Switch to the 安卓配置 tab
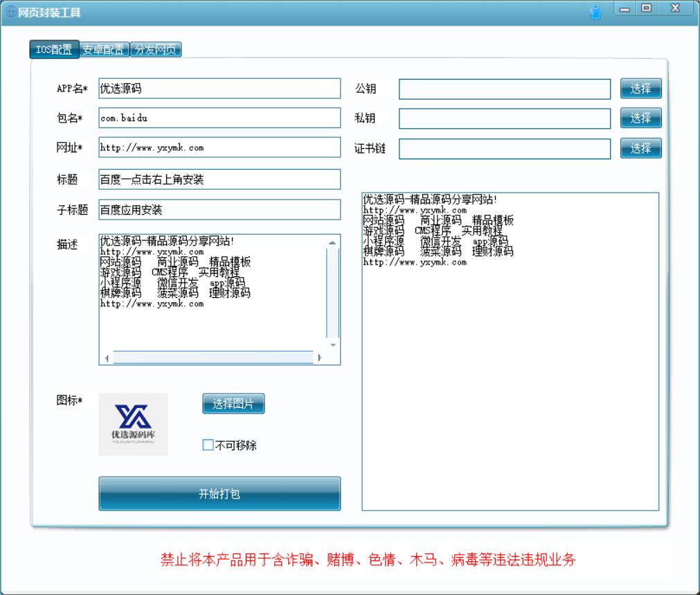Screen dimensions: 700x595 coord(104,50)
